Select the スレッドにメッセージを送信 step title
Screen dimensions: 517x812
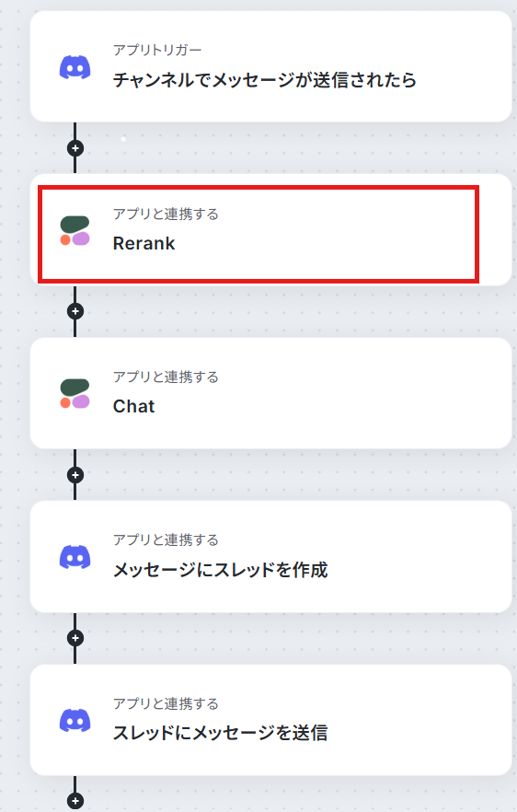[221, 733]
